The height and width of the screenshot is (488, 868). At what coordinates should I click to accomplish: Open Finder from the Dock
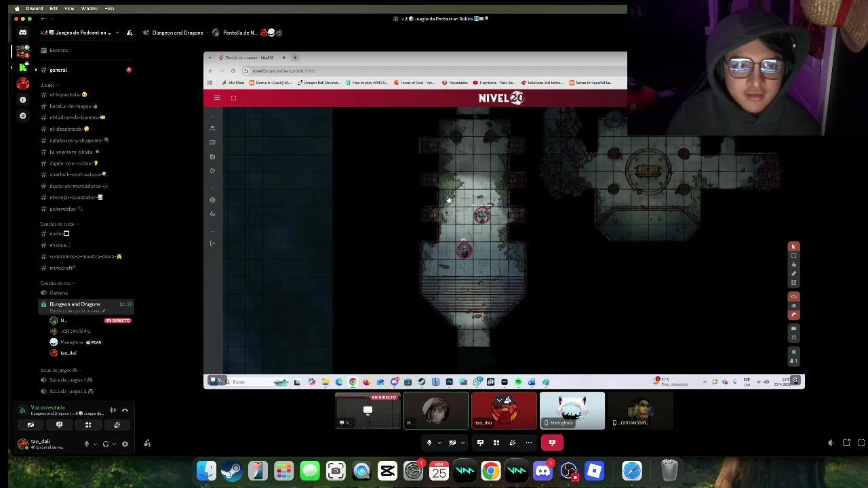pos(207,470)
